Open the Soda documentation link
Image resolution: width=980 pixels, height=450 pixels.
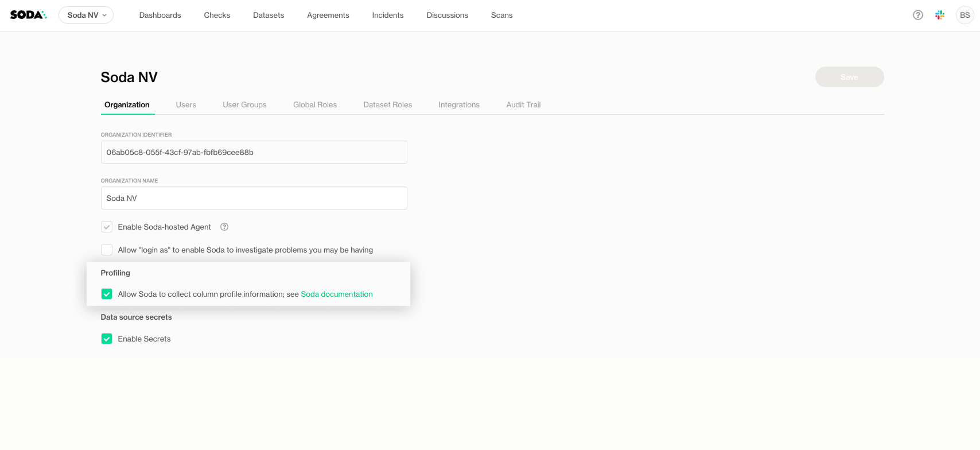pos(337,294)
